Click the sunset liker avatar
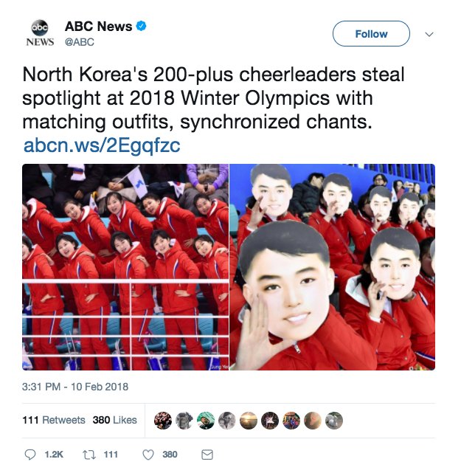 coord(249,421)
